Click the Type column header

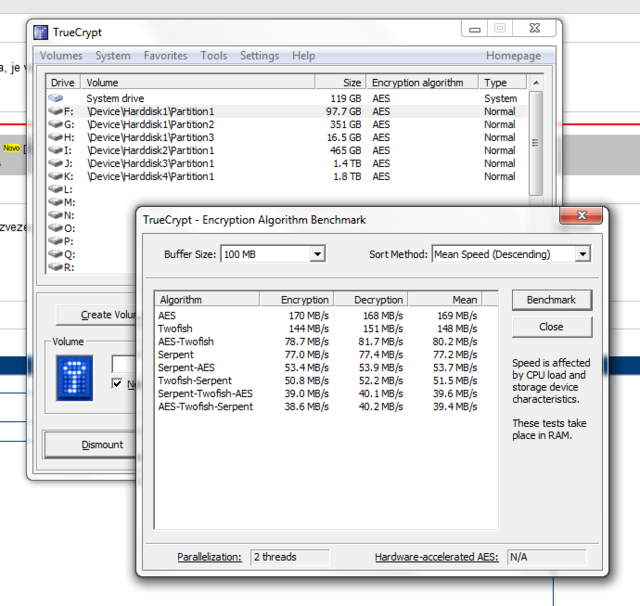point(502,82)
